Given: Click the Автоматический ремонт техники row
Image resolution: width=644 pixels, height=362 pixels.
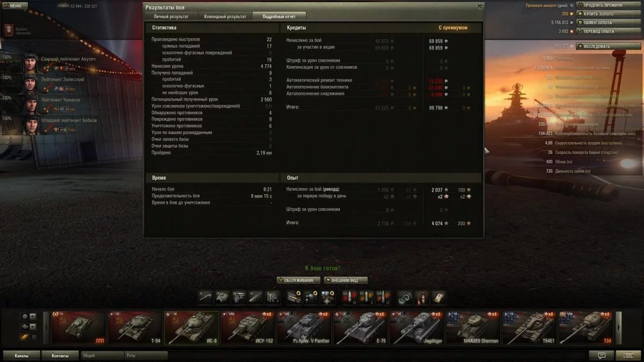Looking at the screenshot, I should pos(380,80).
